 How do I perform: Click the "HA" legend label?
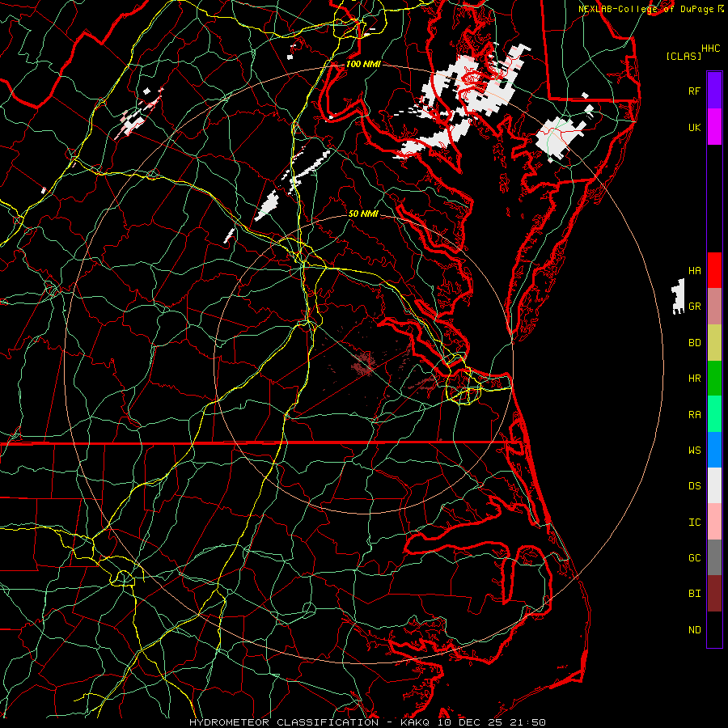695,270
